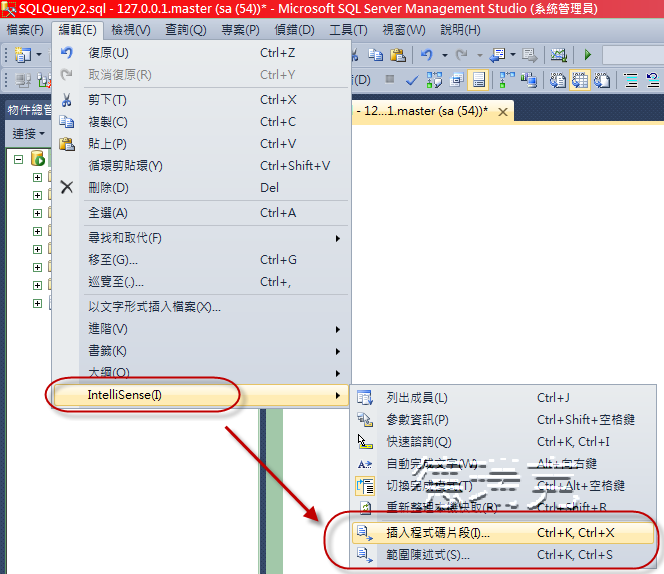Select 範圍陳述式(S)... menu entry
This screenshot has width=664, height=574.
(x=503, y=555)
